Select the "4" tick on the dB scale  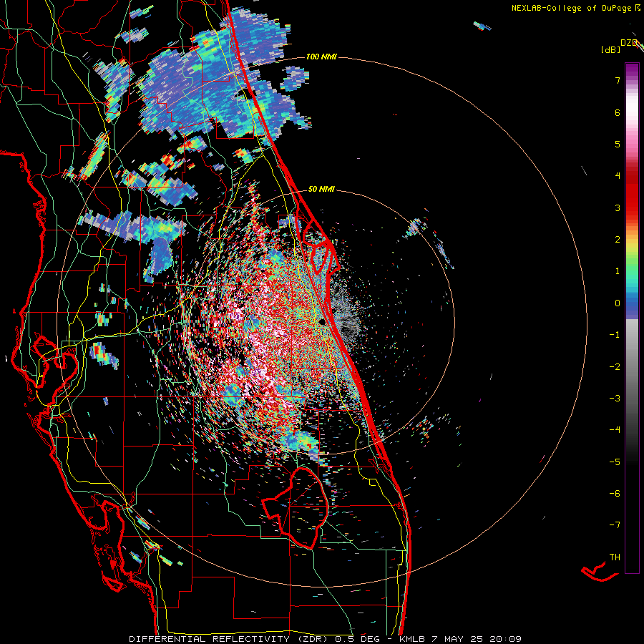(x=618, y=176)
